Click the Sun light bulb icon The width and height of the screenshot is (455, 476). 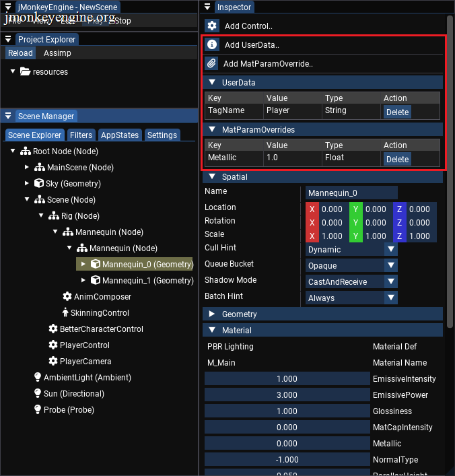point(37,393)
